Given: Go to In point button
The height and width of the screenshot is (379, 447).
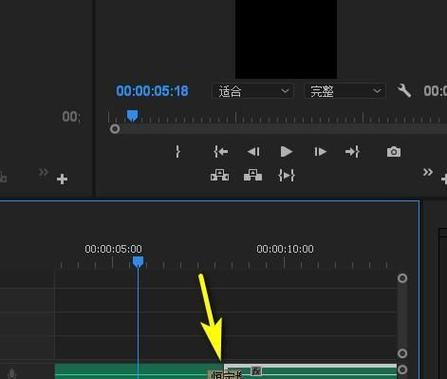Looking at the screenshot, I should click(x=221, y=152).
